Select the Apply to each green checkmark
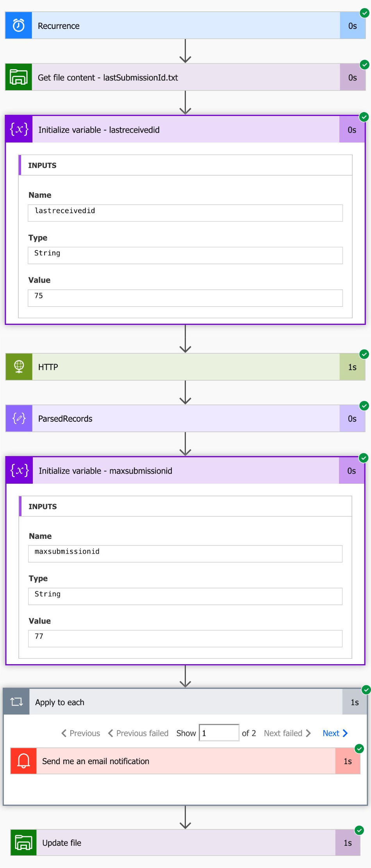Viewport: 371px width, 868px height. point(366,690)
